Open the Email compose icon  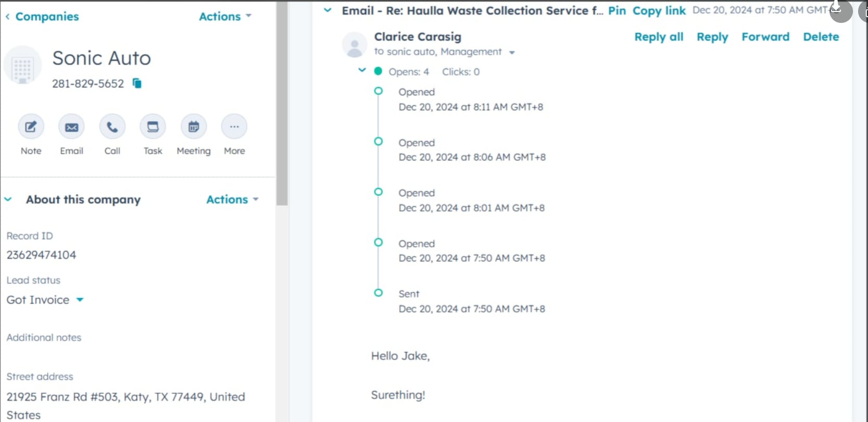tap(71, 127)
